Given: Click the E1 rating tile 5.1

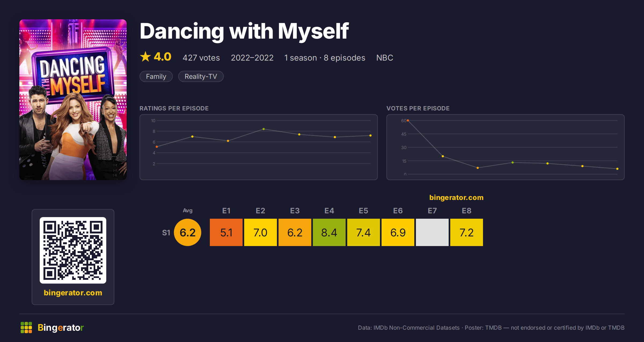Looking at the screenshot, I should (226, 232).
